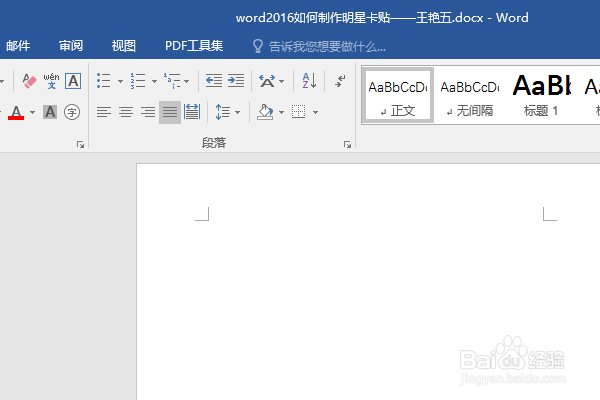The image size is (600, 400).
Task: Open Paragraph settings dialog launcher
Action: click(347, 144)
